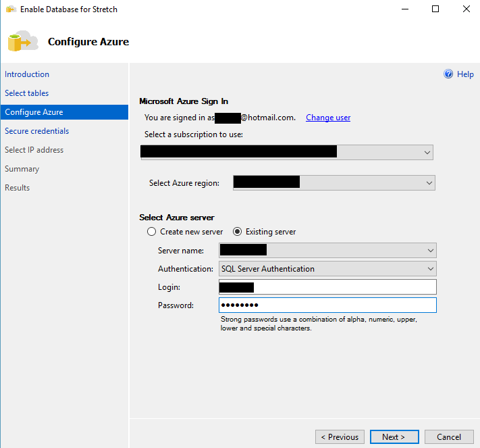
Task: Go to the Select tables step
Action: 26,93
